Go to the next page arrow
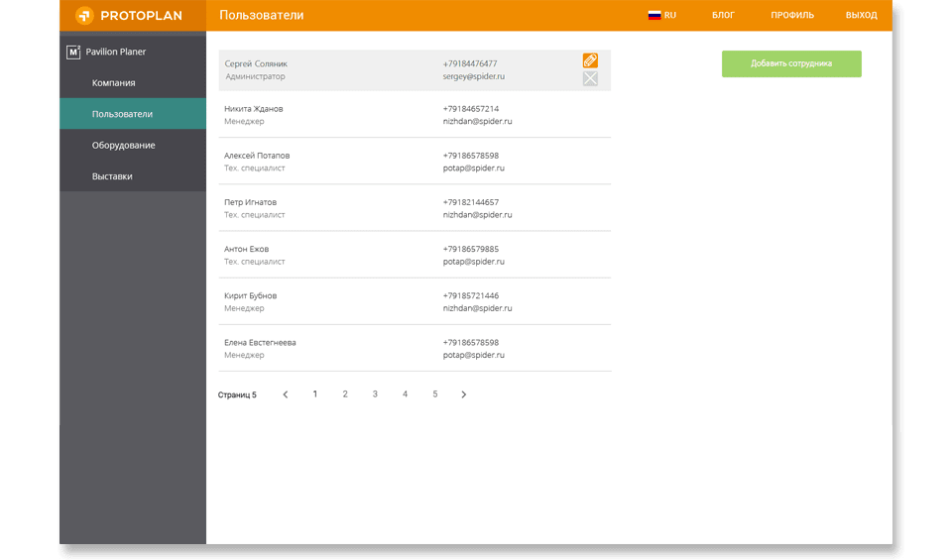The width and height of the screenshot is (952, 560). [464, 394]
